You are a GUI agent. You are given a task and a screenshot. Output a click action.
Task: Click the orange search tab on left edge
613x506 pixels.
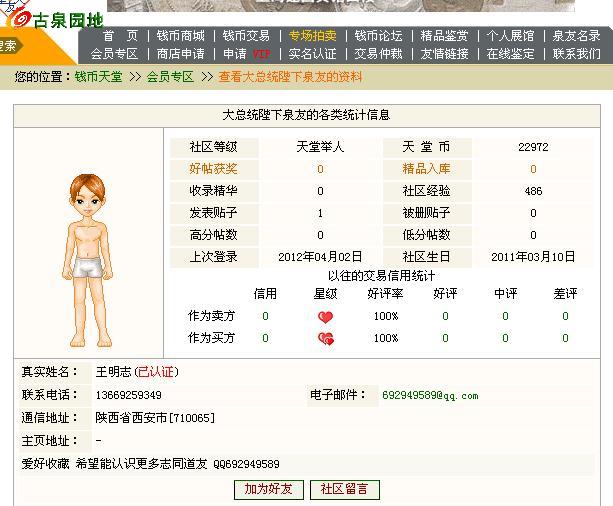tap(11, 46)
